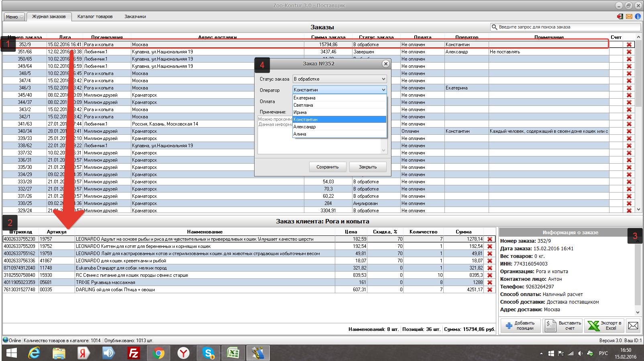Launch Internet Explorer from taskbar
The width and height of the screenshot is (644, 361).
(x=35, y=353)
